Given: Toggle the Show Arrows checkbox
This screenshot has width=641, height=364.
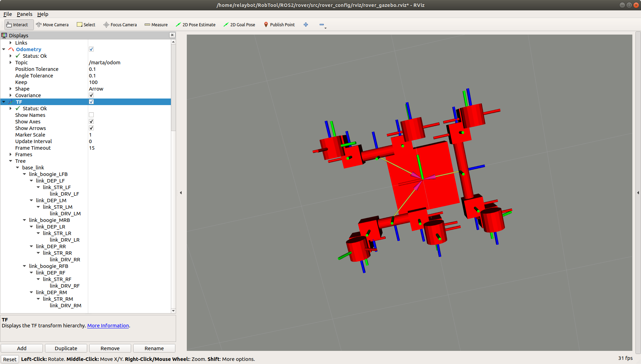Looking at the screenshot, I should click(x=91, y=128).
